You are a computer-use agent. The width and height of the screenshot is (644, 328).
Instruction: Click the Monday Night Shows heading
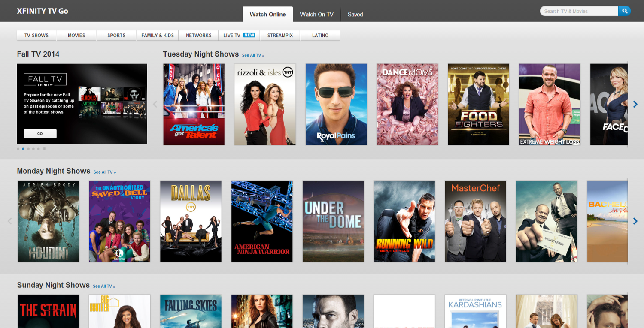(54, 171)
